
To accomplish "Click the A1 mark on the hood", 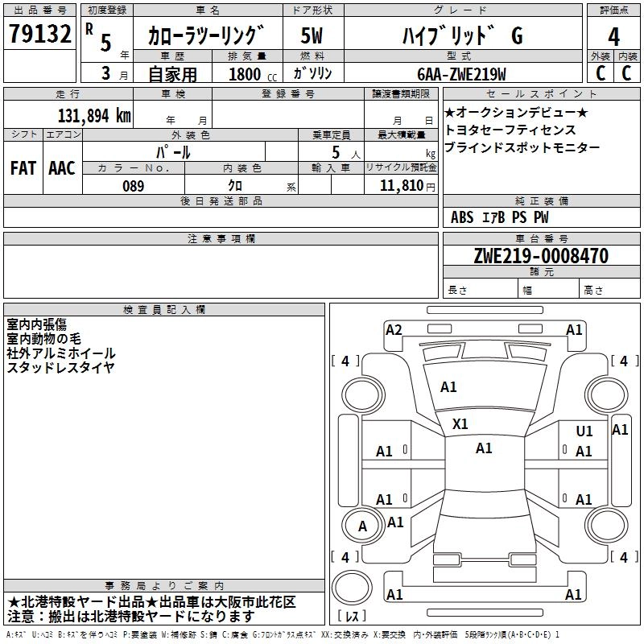I will pos(448,387).
